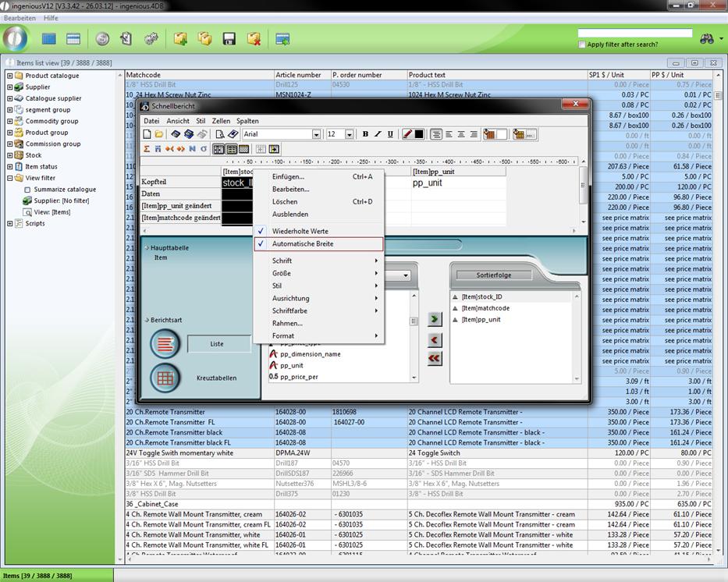The height and width of the screenshot is (582, 728).
Task: Click the gears settings toolbar icon
Action: tap(151, 38)
